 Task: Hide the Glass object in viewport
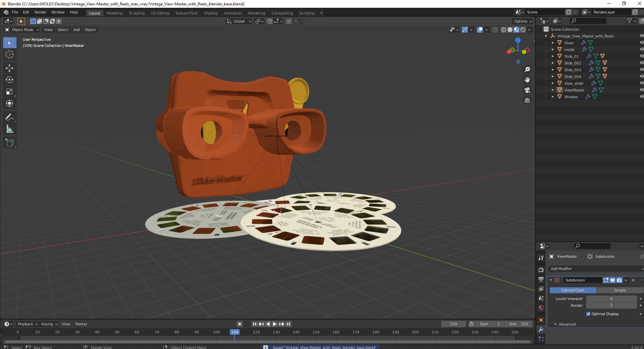pyautogui.click(x=642, y=43)
